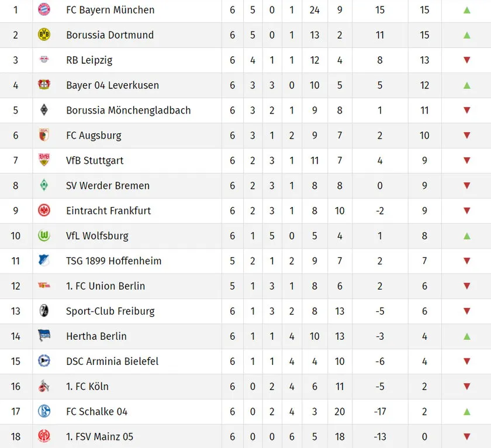
Task: Open the 1. FC Union Berlin link
Action: [x=105, y=286]
